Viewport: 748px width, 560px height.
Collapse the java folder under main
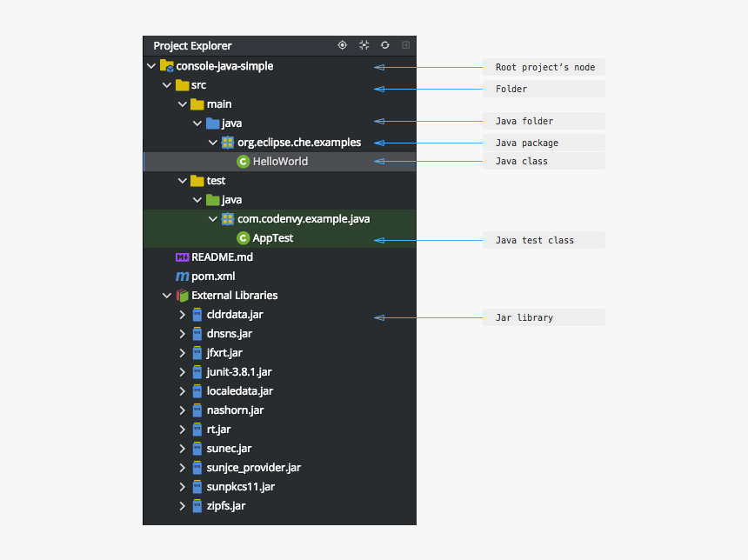[x=197, y=123]
